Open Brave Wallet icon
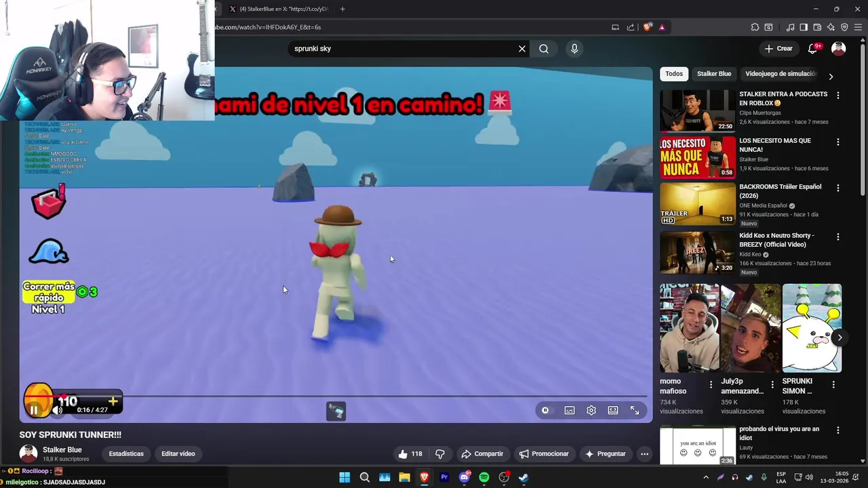Screen dimensions: 868x488 point(817,27)
